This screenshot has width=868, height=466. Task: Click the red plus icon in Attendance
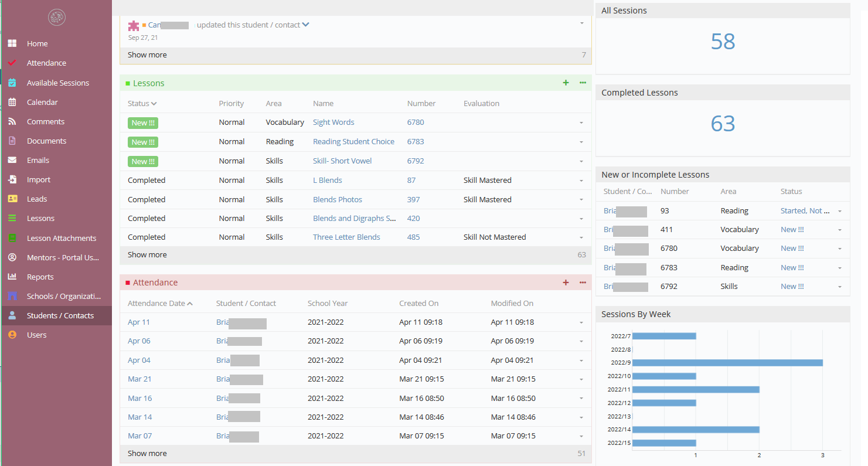click(x=566, y=283)
